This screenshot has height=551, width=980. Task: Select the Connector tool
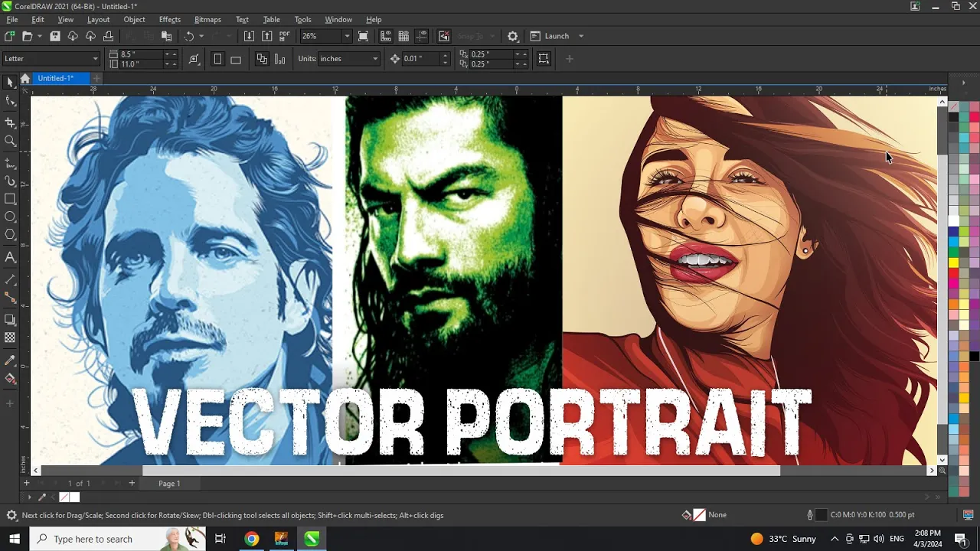tap(10, 298)
